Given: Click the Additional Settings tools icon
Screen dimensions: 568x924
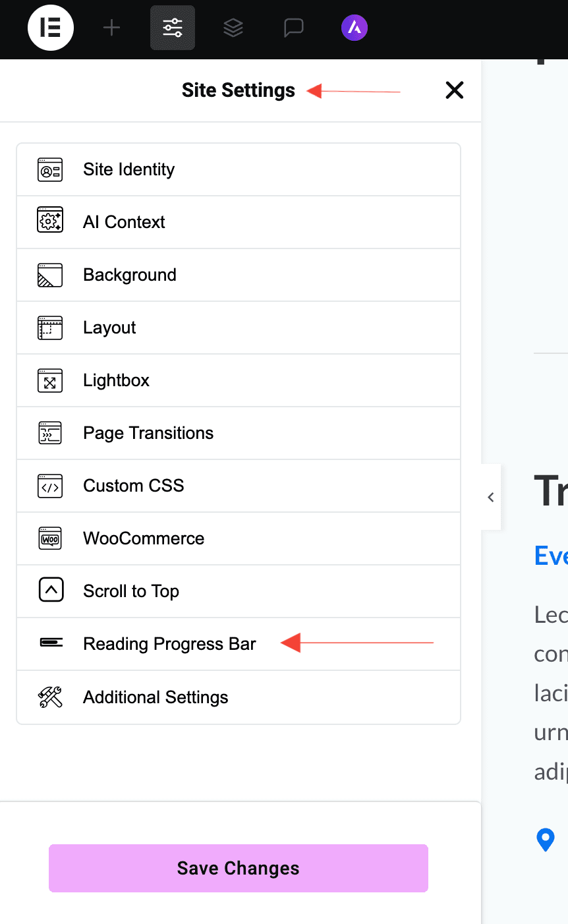Looking at the screenshot, I should (x=49, y=697).
